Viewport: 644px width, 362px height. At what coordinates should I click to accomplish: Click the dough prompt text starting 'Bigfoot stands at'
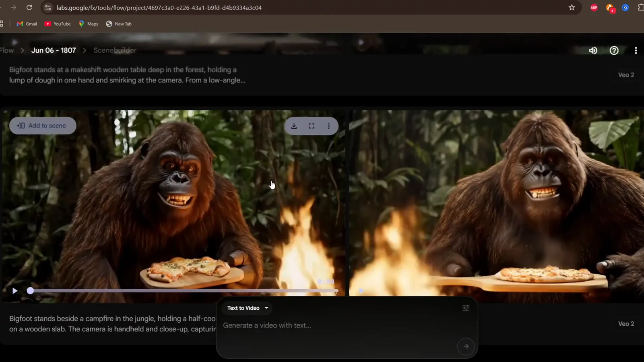click(x=127, y=75)
